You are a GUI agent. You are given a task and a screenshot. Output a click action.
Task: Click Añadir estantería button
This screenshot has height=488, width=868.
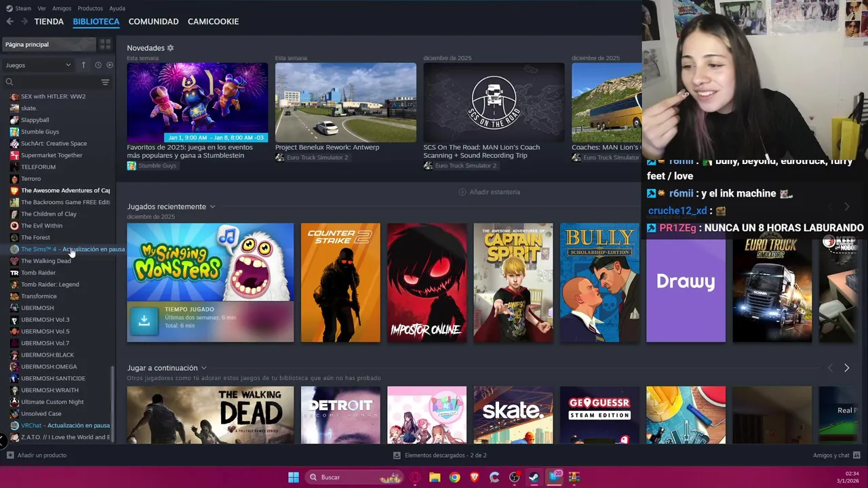(490, 192)
